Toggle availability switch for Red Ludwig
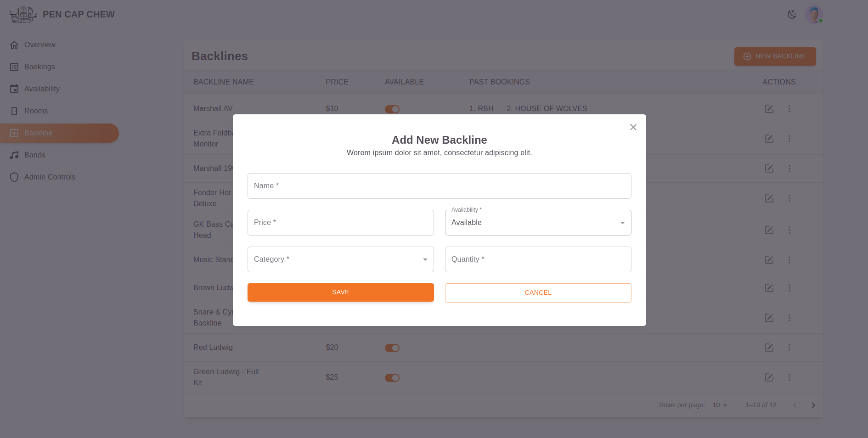 (x=392, y=348)
